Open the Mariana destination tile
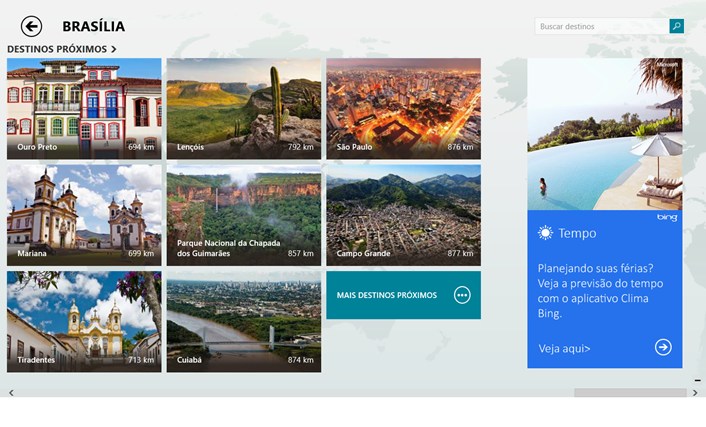The height and width of the screenshot is (427, 706). pyautogui.click(x=84, y=214)
